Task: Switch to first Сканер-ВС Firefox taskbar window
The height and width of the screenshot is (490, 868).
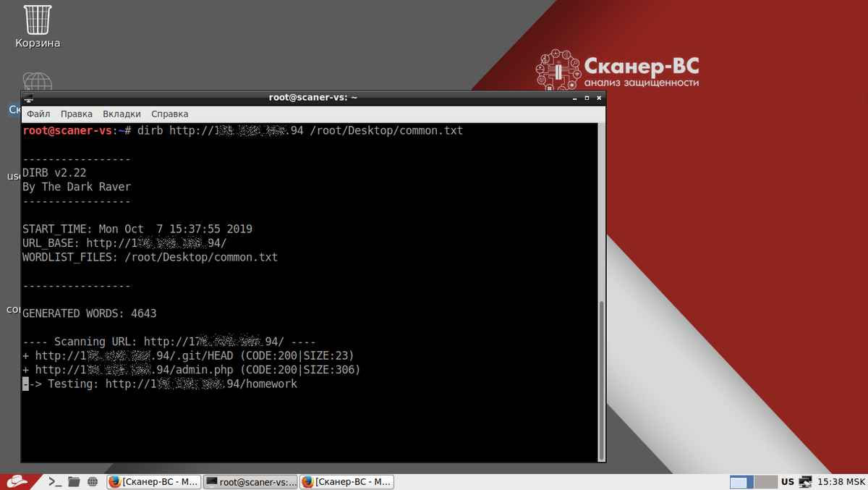Action: coord(153,481)
